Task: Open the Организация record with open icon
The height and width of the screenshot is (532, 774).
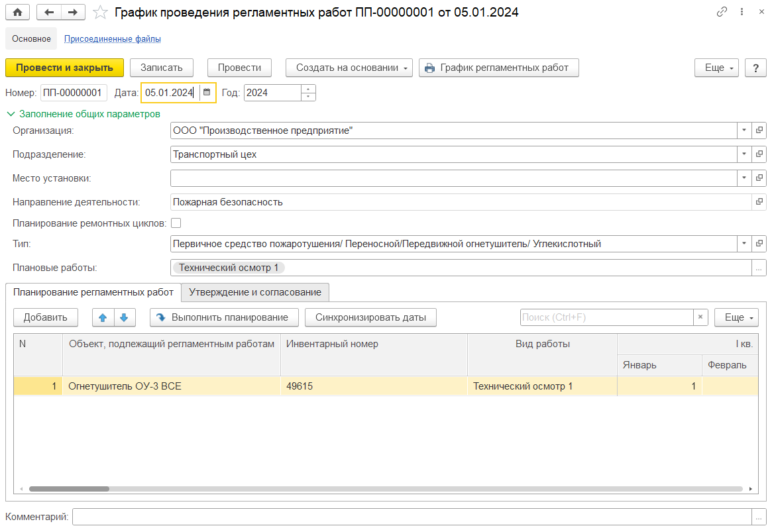Action: (x=759, y=131)
